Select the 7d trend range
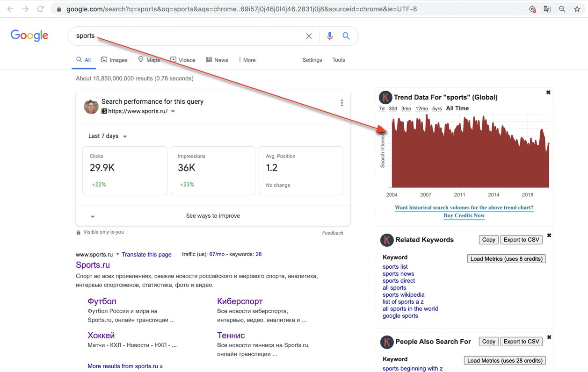Image resolution: width=588 pixels, height=372 pixels. tap(382, 108)
